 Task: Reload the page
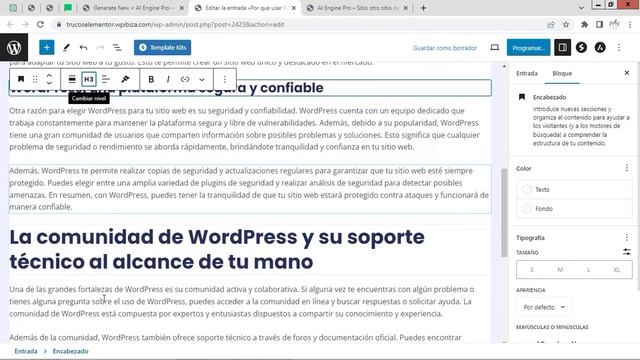pyautogui.click(x=40, y=24)
